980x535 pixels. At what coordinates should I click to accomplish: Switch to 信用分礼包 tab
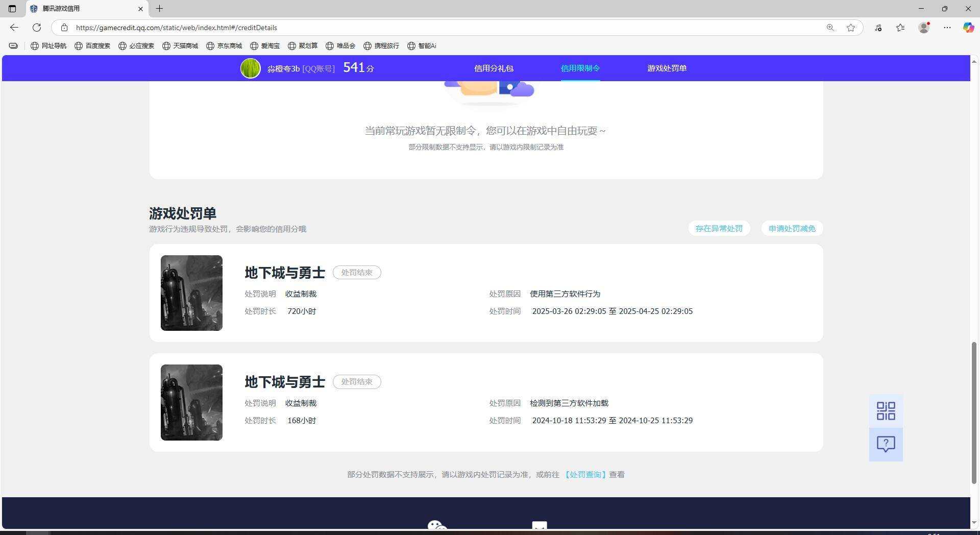[494, 68]
